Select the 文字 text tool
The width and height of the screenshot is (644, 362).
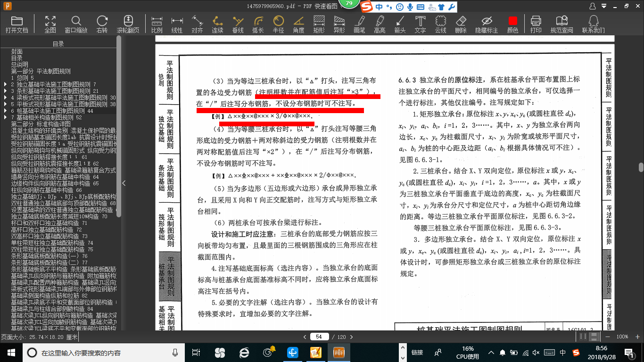pos(420,25)
